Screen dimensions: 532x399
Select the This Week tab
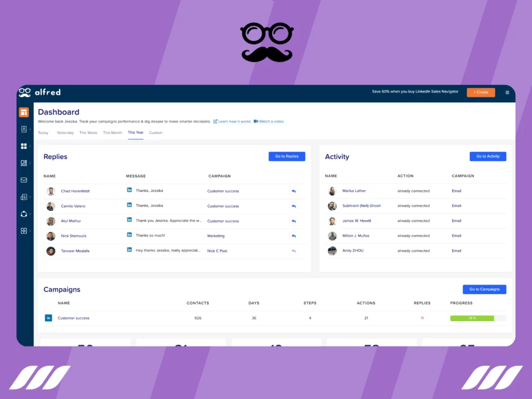tap(88, 132)
